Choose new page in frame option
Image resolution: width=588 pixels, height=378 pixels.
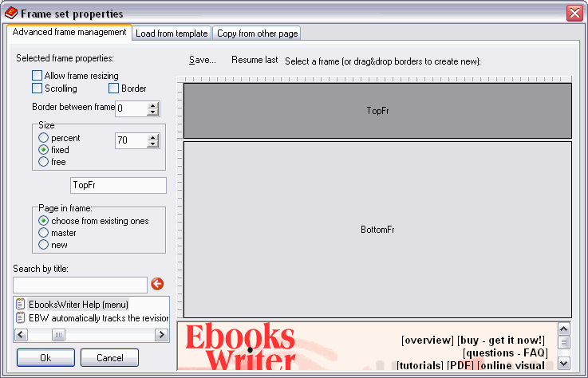click(44, 245)
